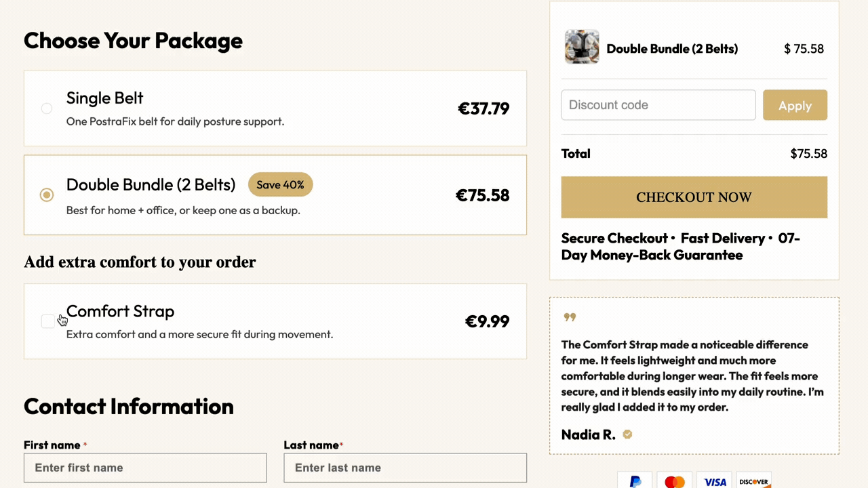Click the verified badge beside Nadia R.
The width and height of the screenshot is (868, 488).
point(627,434)
